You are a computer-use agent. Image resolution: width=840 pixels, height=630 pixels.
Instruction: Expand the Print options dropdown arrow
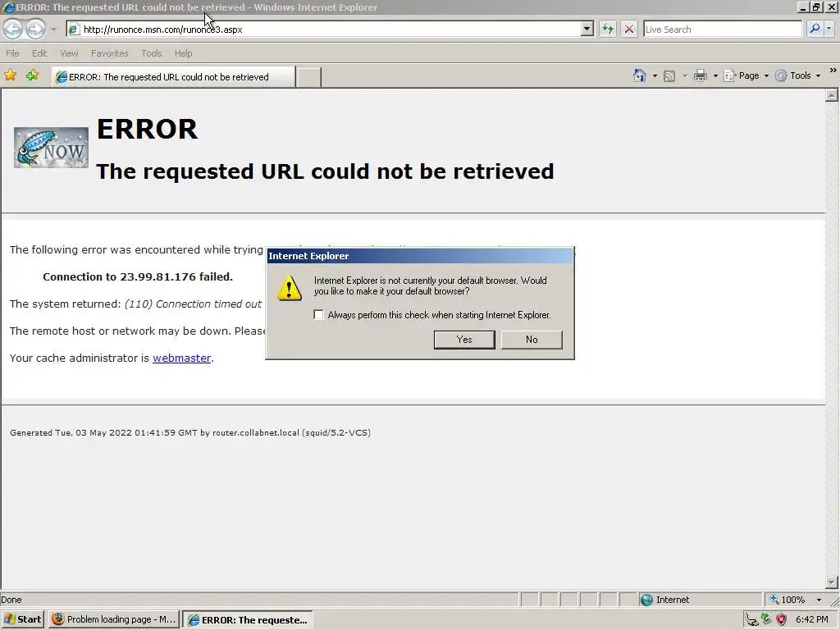point(715,76)
